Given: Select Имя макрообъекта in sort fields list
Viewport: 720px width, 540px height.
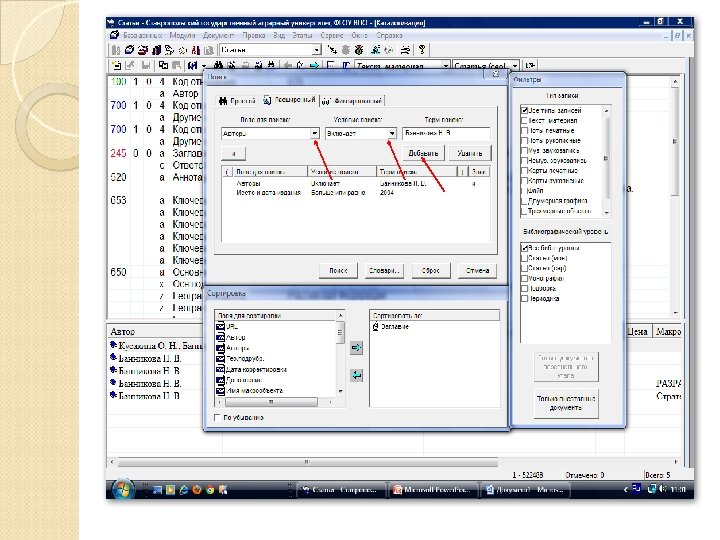Looking at the screenshot, I should pyautogui.click(x=254, y=390).
